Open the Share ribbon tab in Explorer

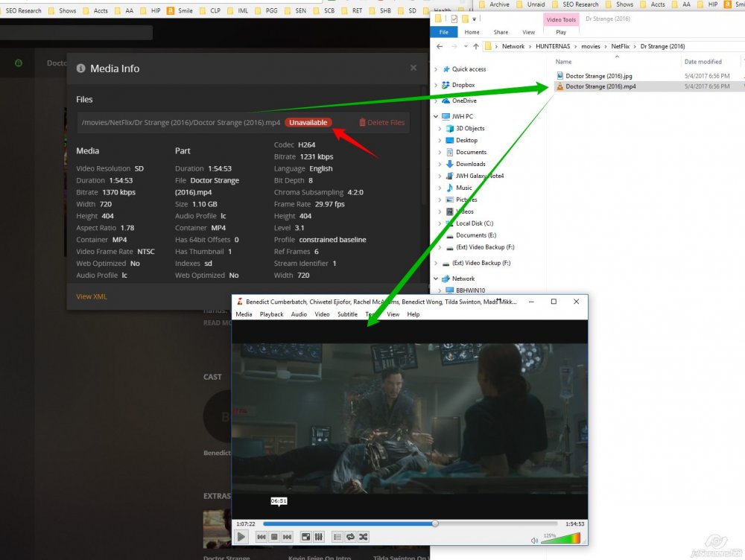pos(501,32)
